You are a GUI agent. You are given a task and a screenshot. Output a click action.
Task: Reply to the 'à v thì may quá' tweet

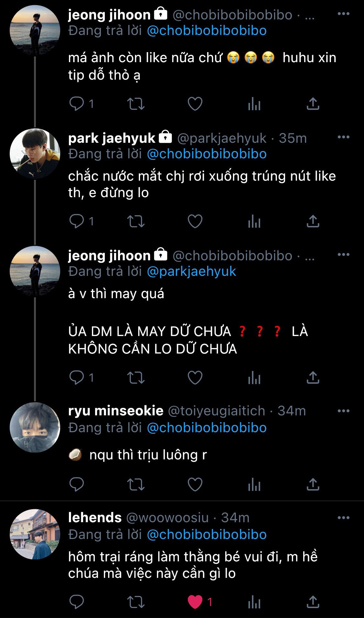click(x=77, y=377)
